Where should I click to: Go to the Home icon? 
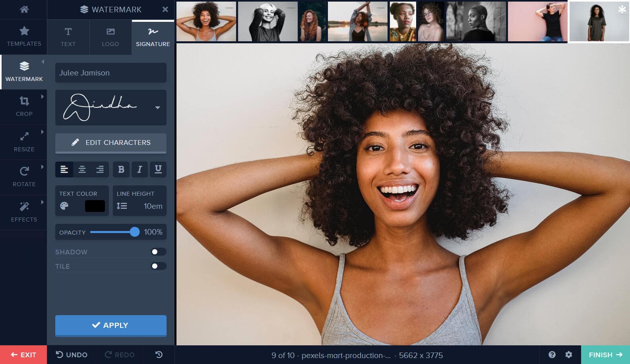click(x=24, y=9)
